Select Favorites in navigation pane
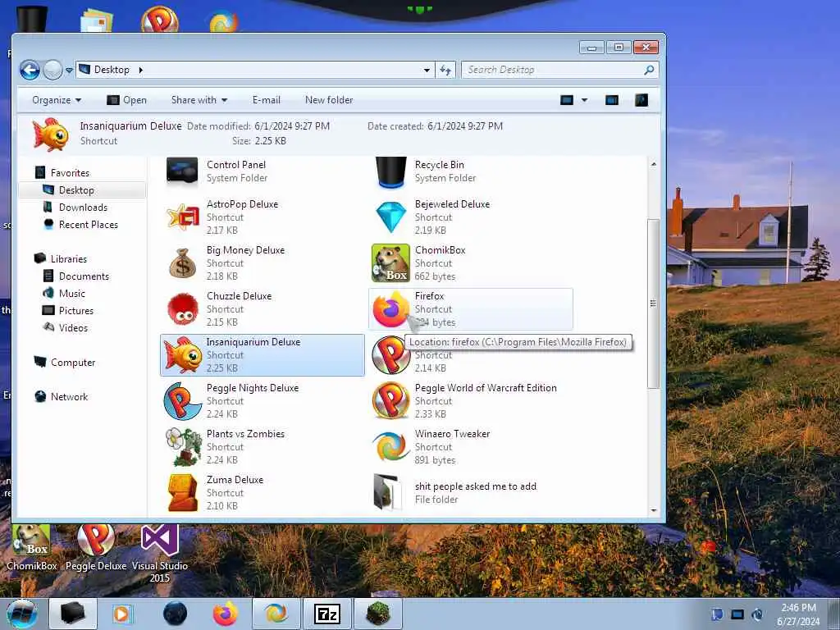840x630 pixels. coord(70,172)
